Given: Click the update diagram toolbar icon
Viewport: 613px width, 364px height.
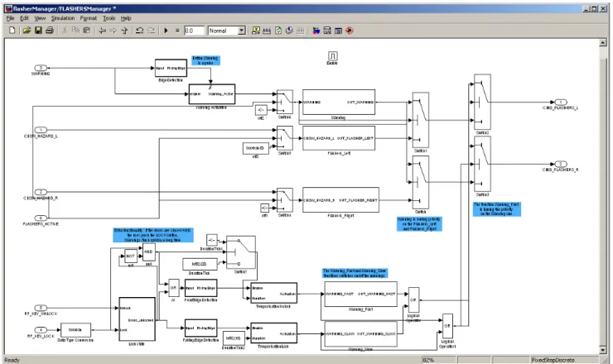Looking at the screenshot, I should click(x=278, y=31).
